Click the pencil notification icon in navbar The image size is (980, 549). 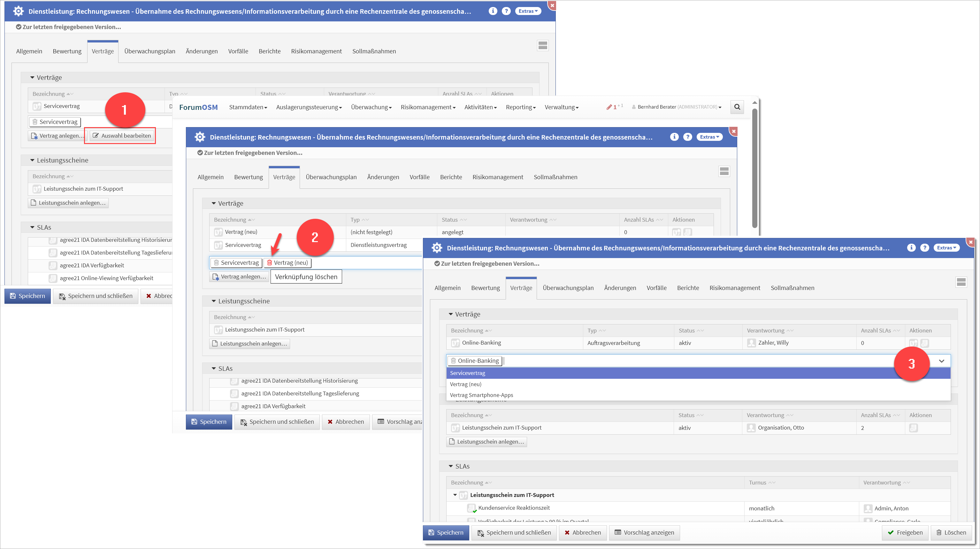click(609, 107)
